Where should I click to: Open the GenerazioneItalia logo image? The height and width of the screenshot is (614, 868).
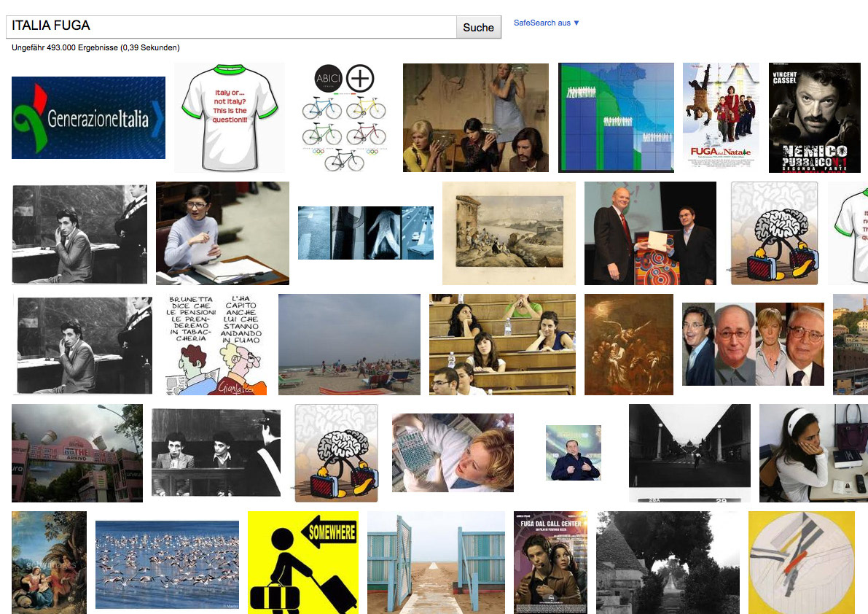pyautogui.click(x=89, y=117)
